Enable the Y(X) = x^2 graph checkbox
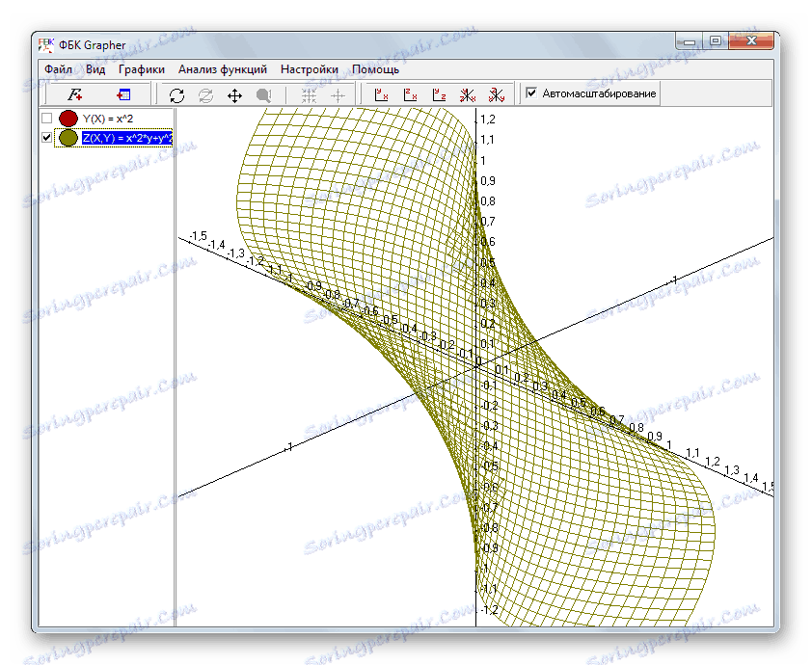The width and height of the screenshot is (812, 665). tap(46, 119)
